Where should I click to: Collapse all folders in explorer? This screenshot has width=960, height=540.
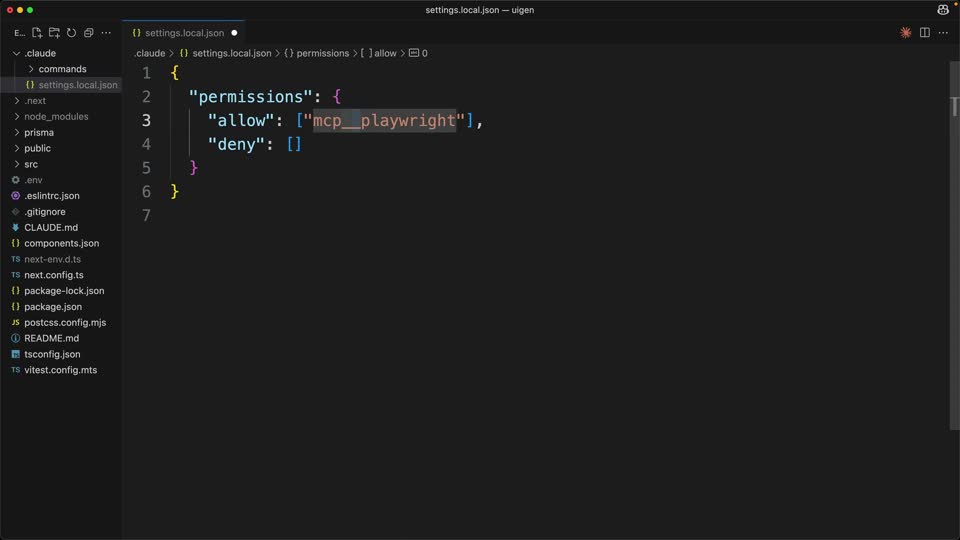click(x=89, y=32)
